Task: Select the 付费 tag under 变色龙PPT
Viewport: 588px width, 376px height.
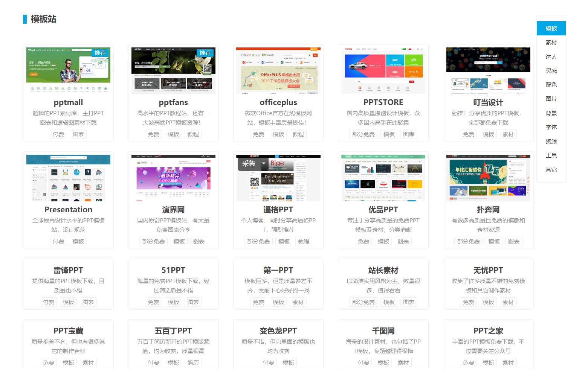Action: tap(269, 363)
